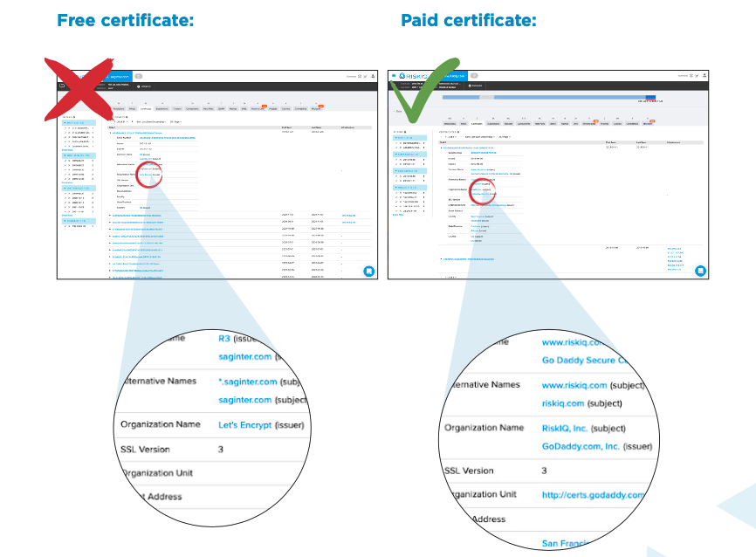The height and width of the screenshot is (557, 756).
Task: Open http://certs.godaddy.com organization unit link
Action: (x=593, y=495)
